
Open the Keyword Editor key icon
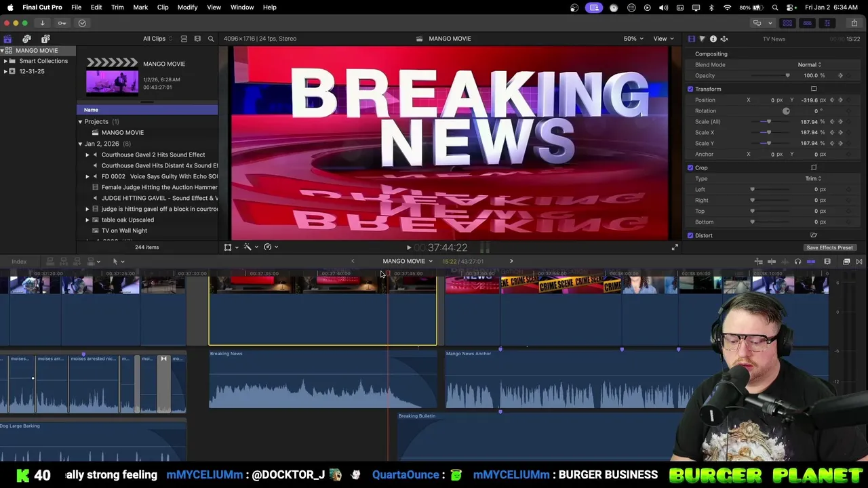pyautogui.click(x=62, y=23)
